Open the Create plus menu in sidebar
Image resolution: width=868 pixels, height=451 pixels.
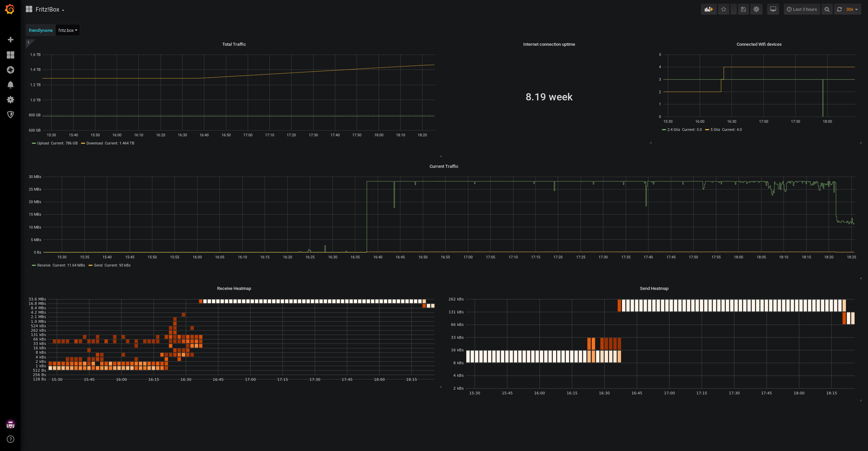pyautogui.click(x=11, y=40)
